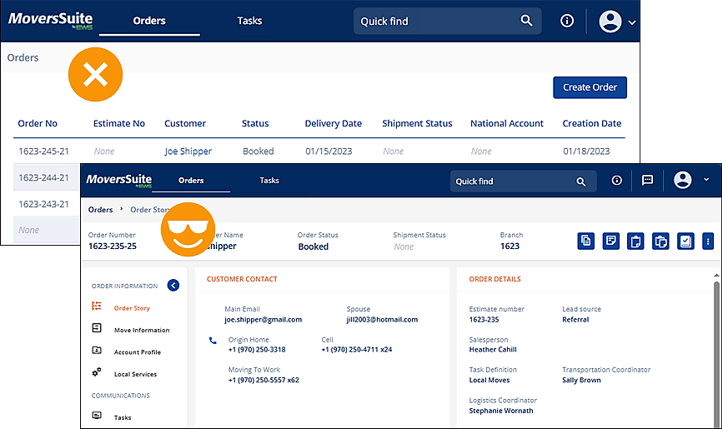Open the user avatar in the front Order Story window
722x429 pixels.
(x=682, y=180)
